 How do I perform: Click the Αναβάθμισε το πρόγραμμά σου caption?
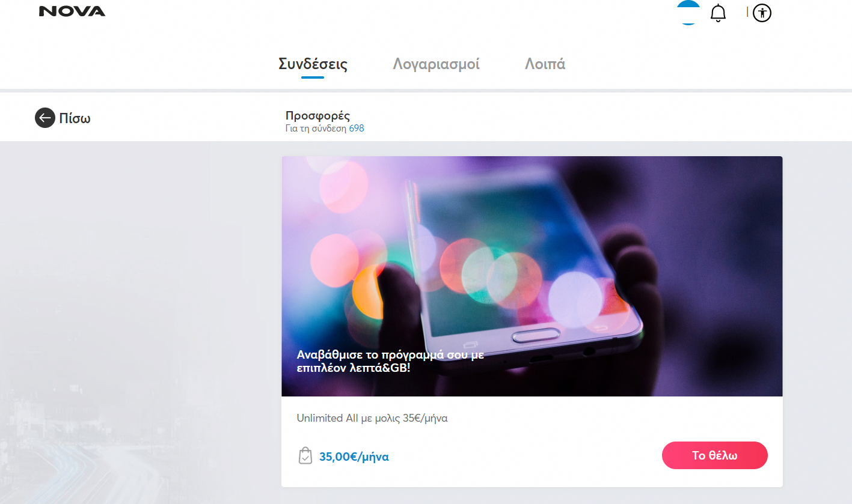pyautogui.click(x=391, y=361)
